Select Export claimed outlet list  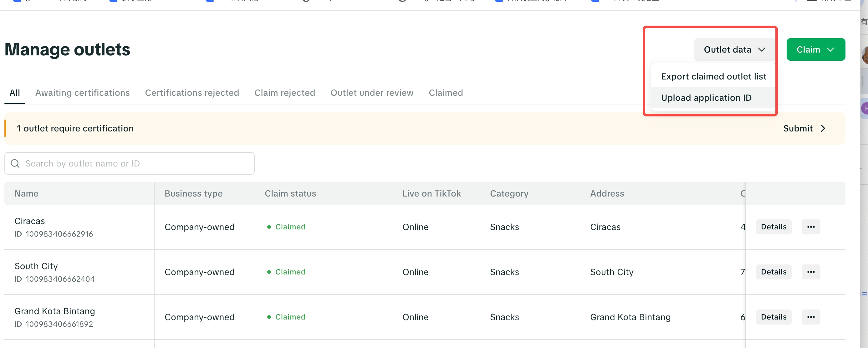point(713,76)
